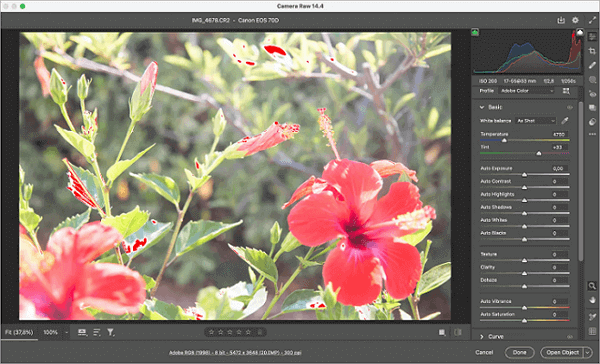
Task: Click the Auto Saturation slider handle
Action: tap(525, 320)
